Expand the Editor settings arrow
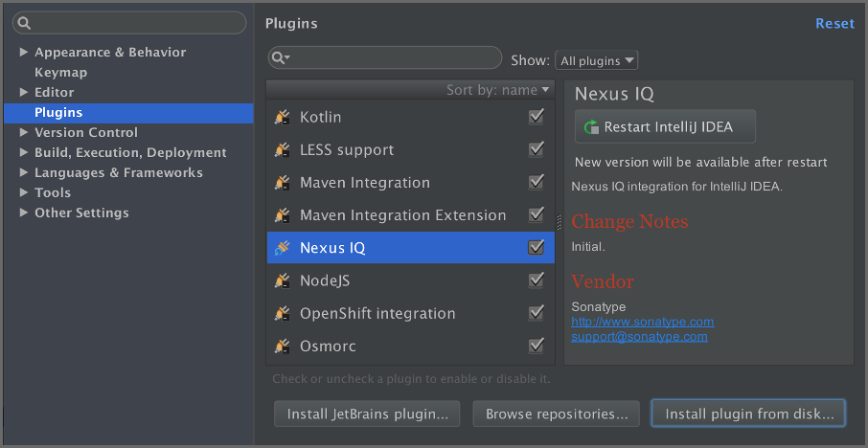This screenshot has width=868, height=448. tap(23, 92)
